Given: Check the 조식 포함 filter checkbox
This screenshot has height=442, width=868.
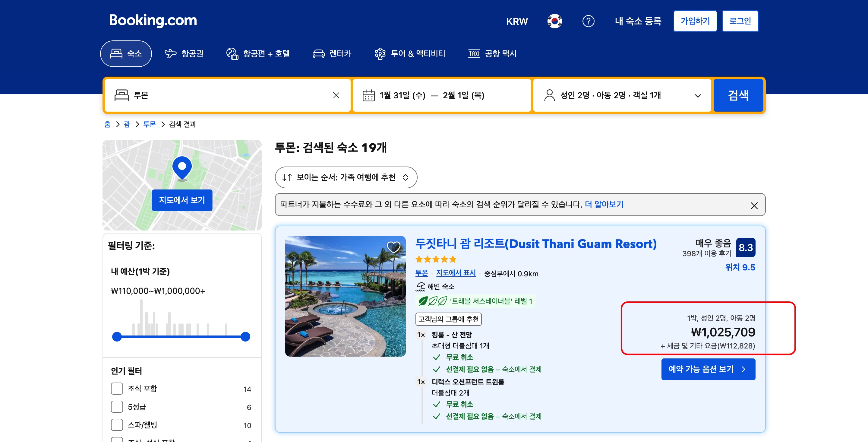Looking at the screenshot, I should click(x=117, y=388).
